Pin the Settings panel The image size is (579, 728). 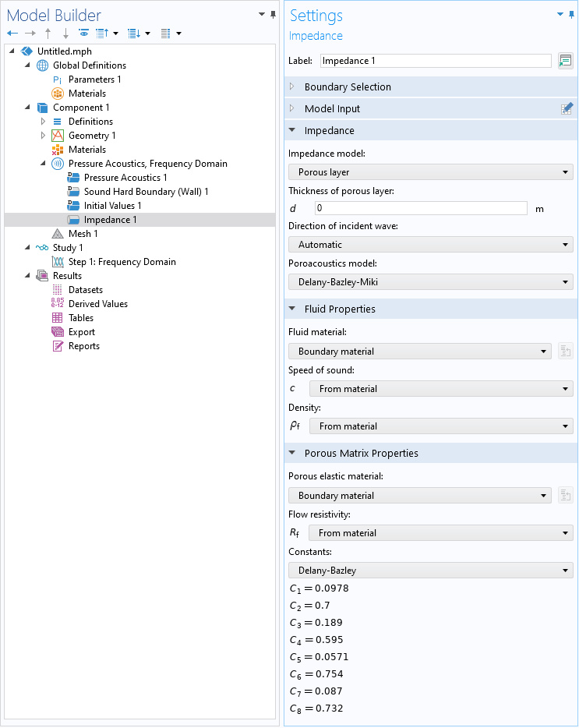coord(571,15)
